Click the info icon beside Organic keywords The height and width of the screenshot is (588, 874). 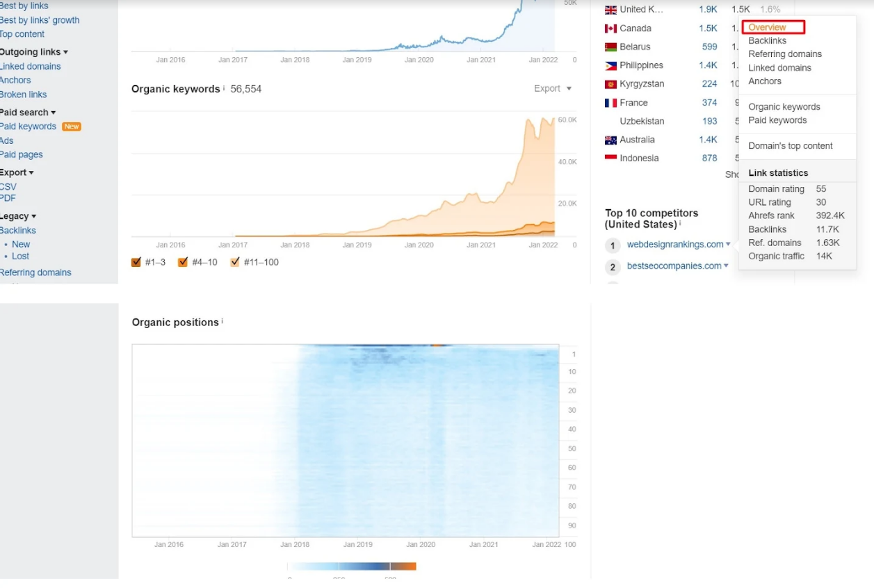224,88
